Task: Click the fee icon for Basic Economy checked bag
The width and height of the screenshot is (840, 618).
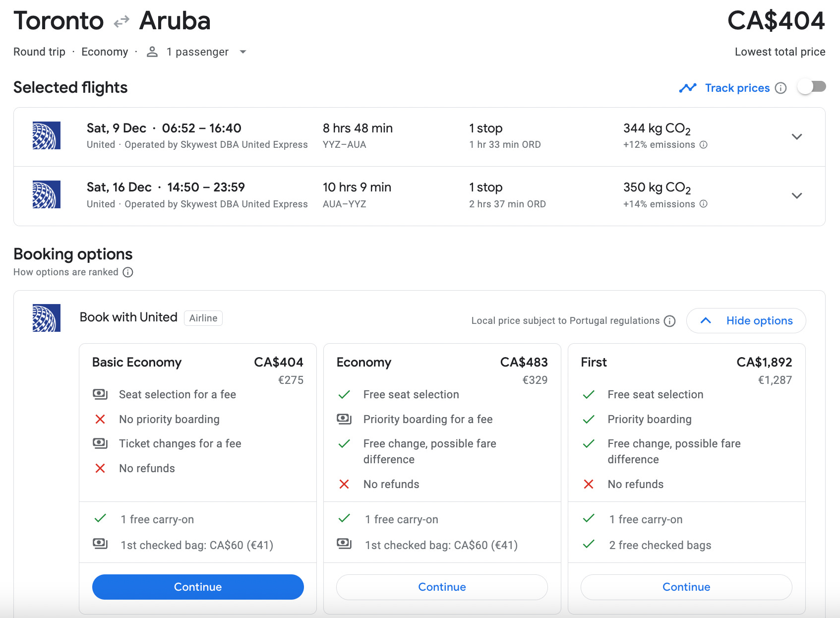Action: click(x=100, y=544)
